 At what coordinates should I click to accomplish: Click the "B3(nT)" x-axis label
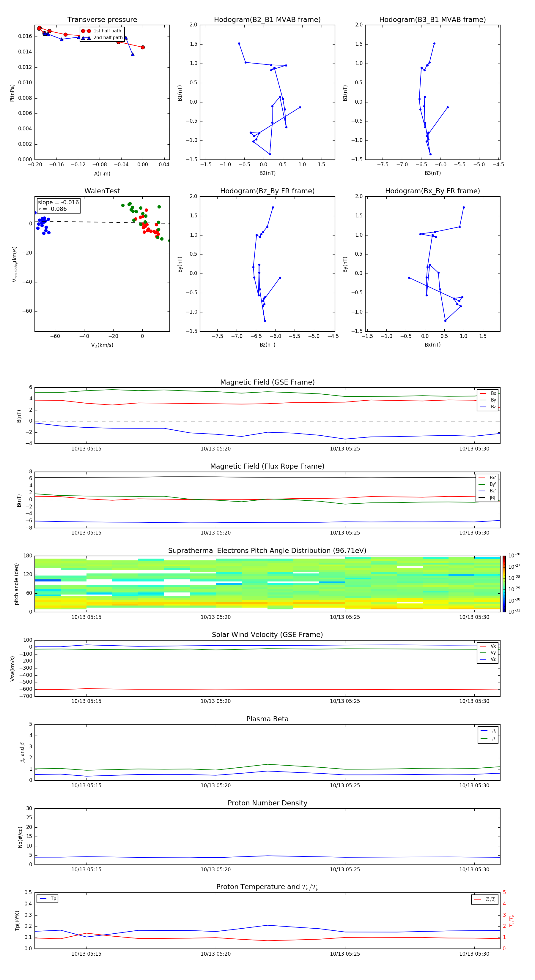pyautogui.click(x=432, y=173)
